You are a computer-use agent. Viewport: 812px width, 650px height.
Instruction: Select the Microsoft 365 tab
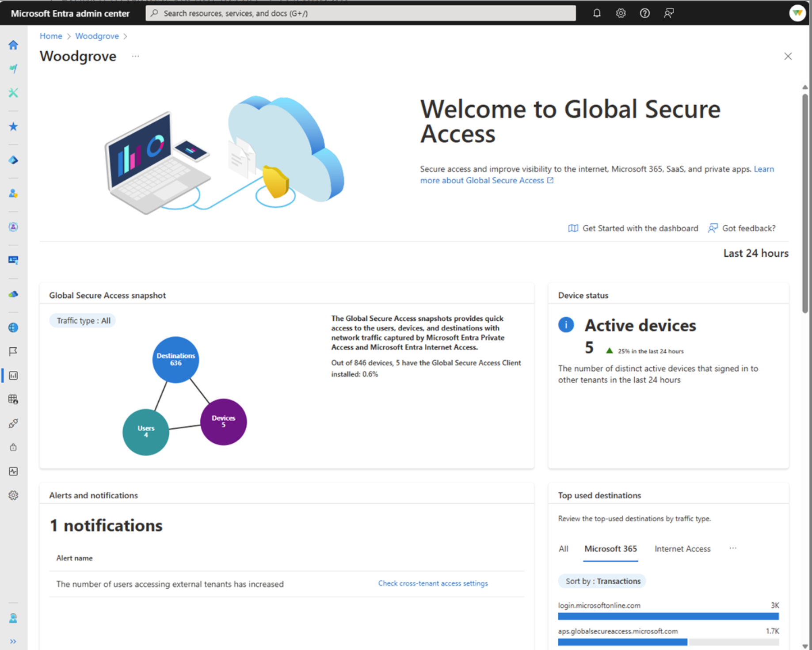(610, 549)
